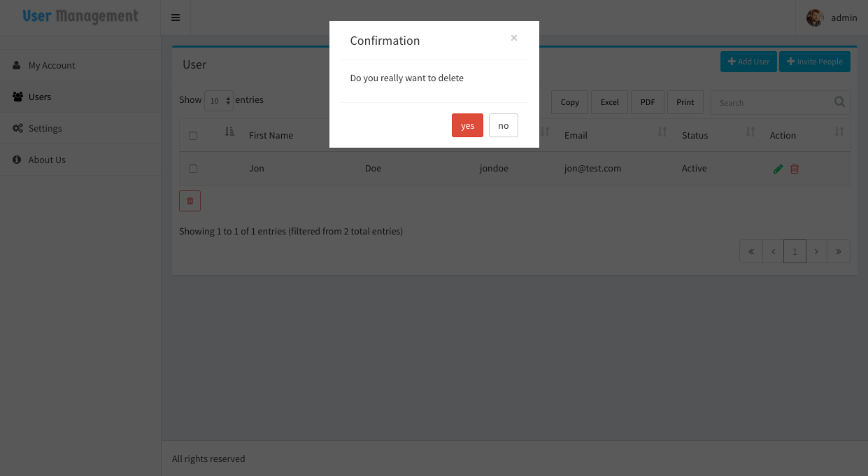Delete Jon Doe with red trash icon
This screenshot has height=476, width=868.
tap(795, 169)
